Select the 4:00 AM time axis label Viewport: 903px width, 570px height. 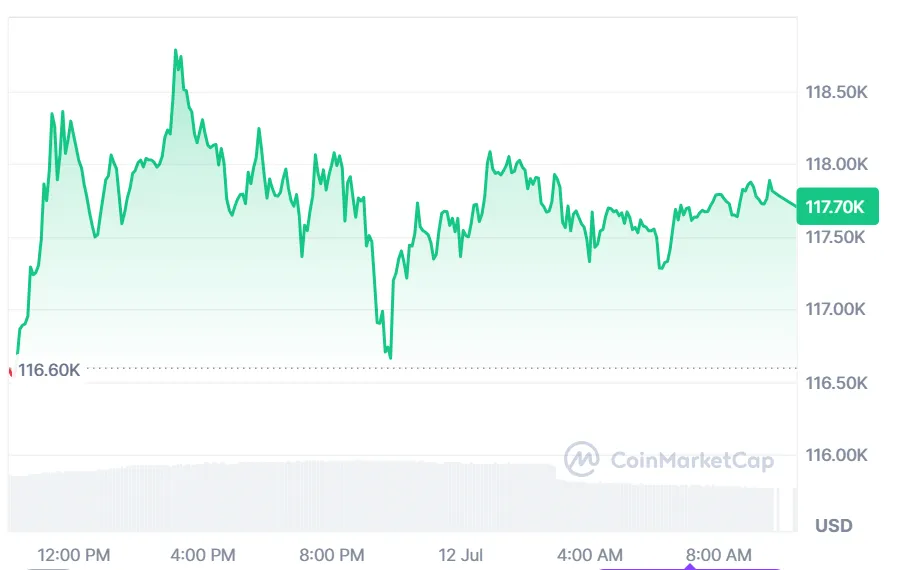click(x=590, y=554)
